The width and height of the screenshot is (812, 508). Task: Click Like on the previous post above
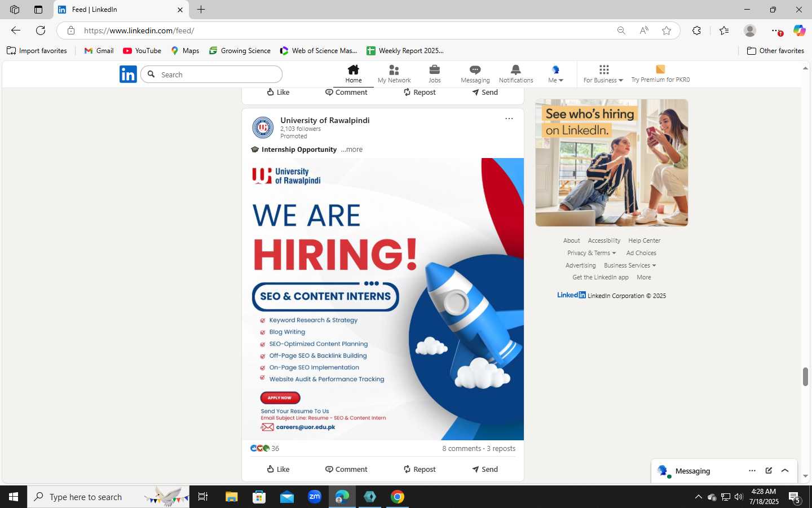tap(278, 93)
